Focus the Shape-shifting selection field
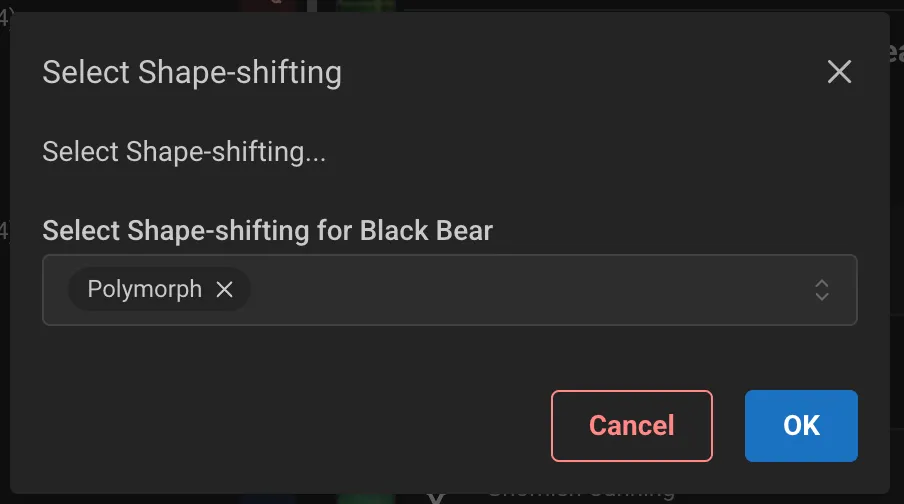904x504 pixels. coord(520,290)
